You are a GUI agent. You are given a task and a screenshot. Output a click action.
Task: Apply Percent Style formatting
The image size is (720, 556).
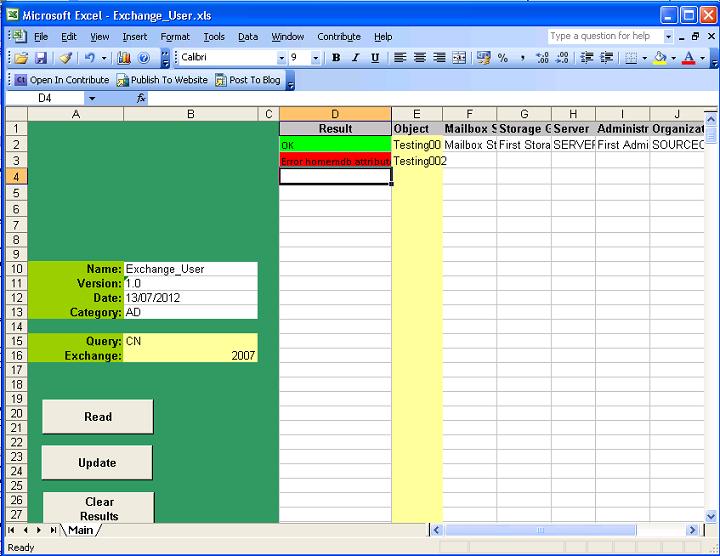pos(503,58)
